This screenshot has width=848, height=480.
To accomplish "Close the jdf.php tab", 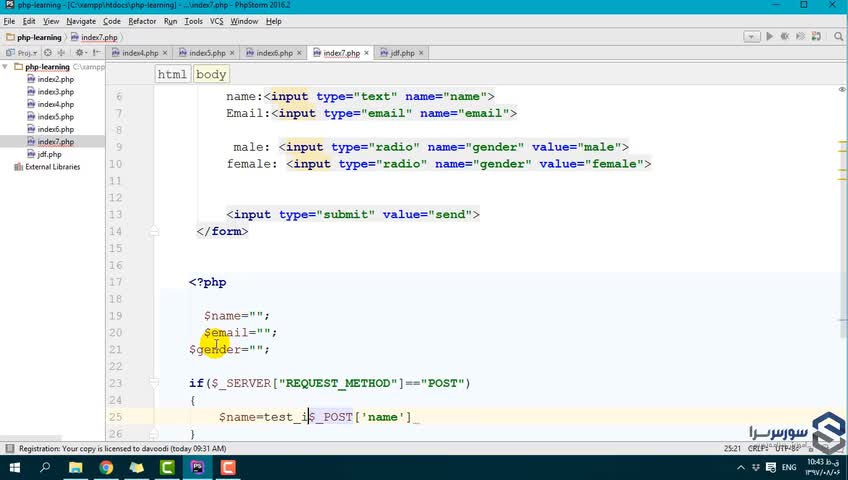I will (421, 52).
